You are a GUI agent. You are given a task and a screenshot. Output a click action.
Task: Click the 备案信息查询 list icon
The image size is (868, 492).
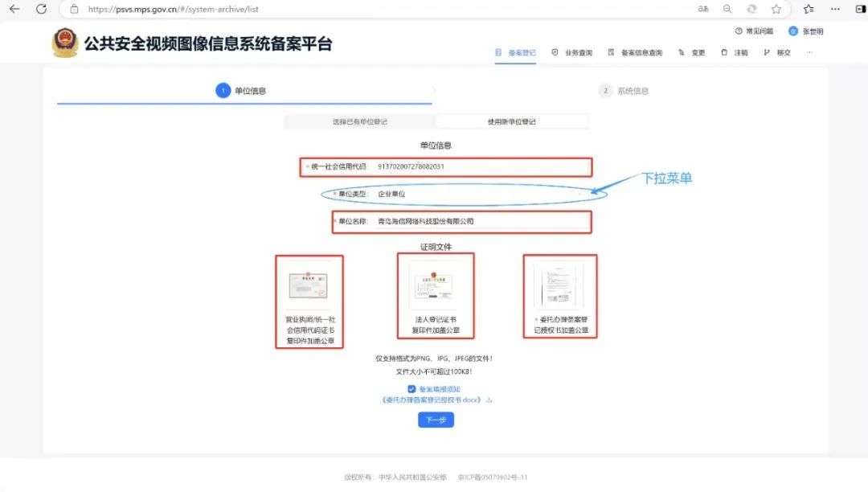pos(611,52)
